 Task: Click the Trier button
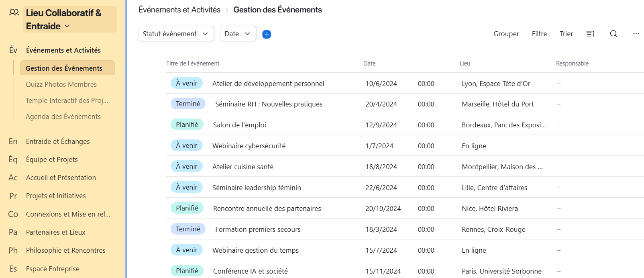[x=566, y=34]
